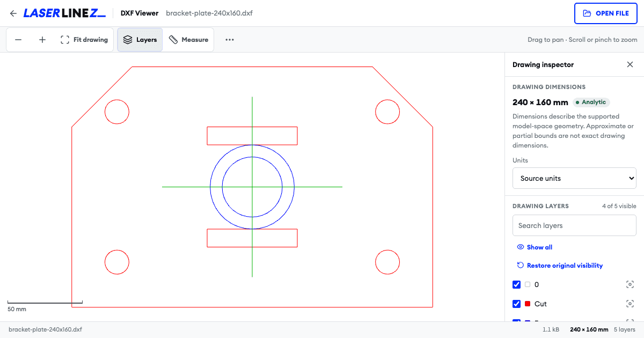Click the 4 of 5 visible label

click(619, 206)
